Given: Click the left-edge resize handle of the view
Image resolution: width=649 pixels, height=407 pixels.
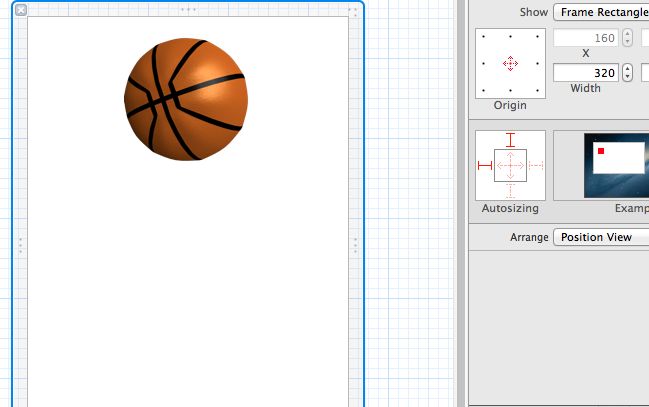Looking at the screenshot, I should 20,246.
